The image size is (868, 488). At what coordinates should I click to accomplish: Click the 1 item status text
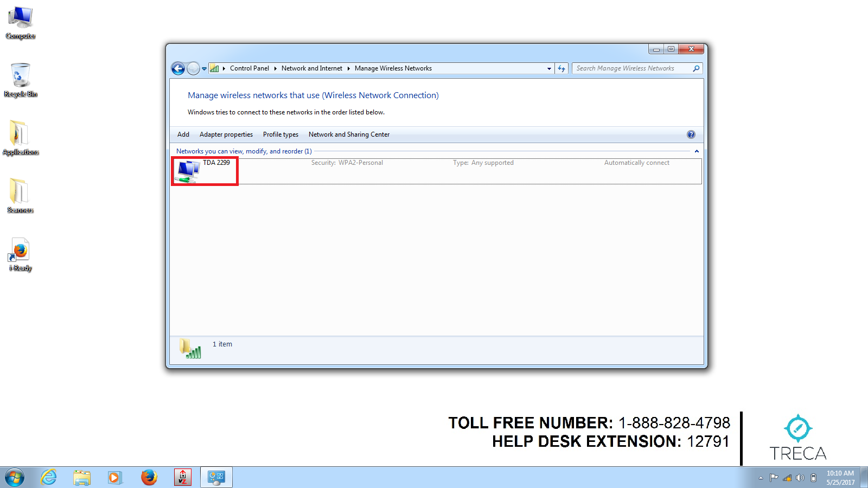click(x=222, y=344)
